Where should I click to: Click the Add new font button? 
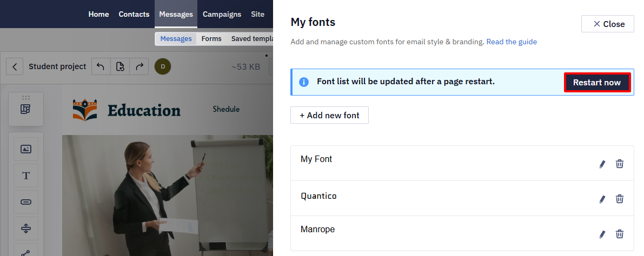pos(329,115)
